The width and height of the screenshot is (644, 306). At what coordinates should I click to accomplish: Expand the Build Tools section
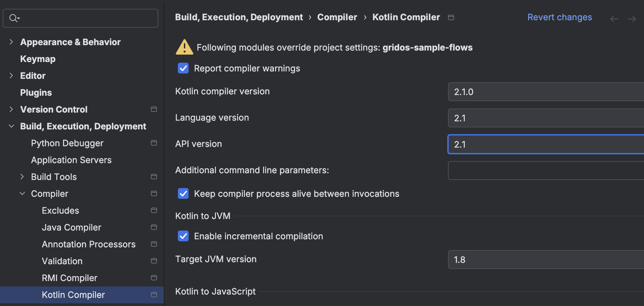(22, 176)
